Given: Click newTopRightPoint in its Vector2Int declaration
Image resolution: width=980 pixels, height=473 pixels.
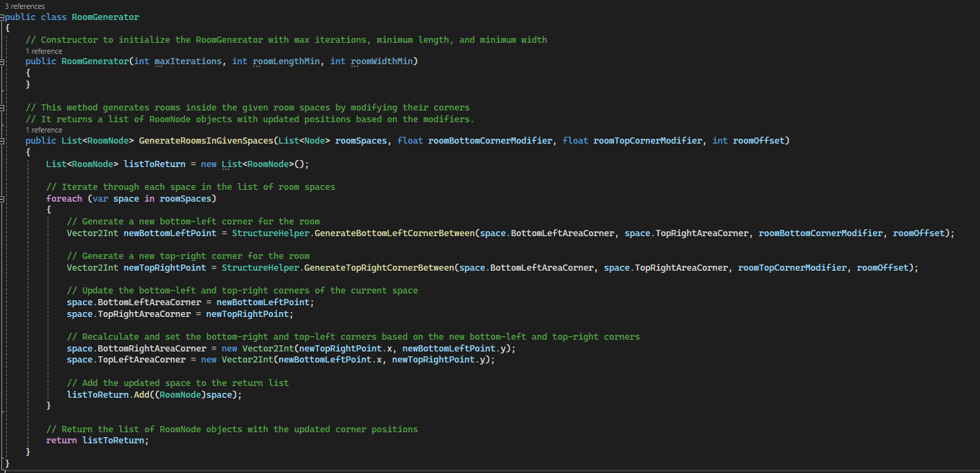Looking at the screenshot, I should 165,268.
